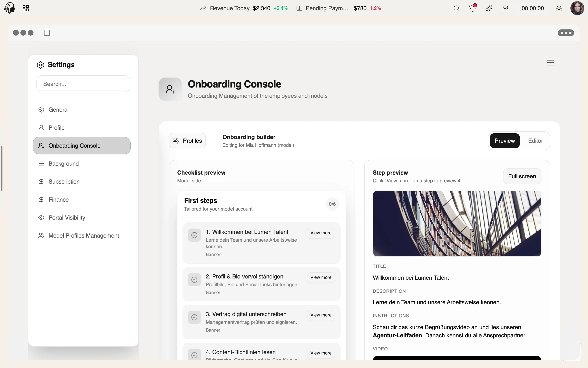Screen dimensions: 588x368
Task: Click the Revenue Today trend icon
Action: 203,8
